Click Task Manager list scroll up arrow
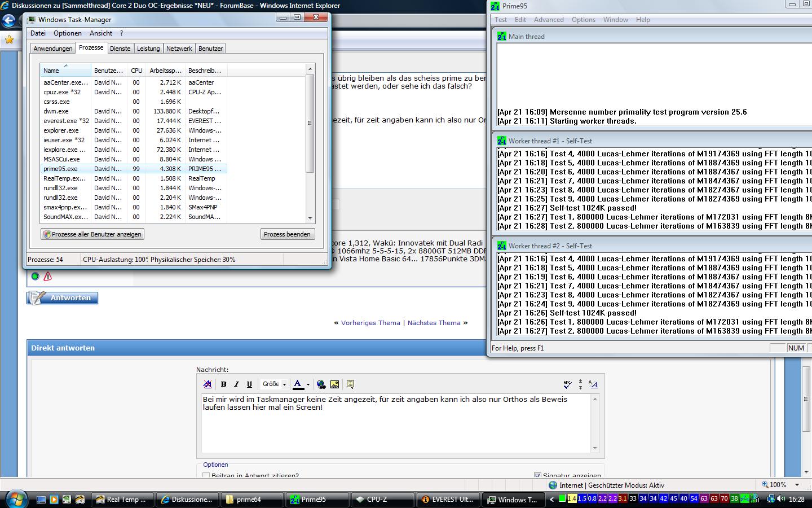This screenshot has width=812, height=508. pyautogui.click(x=310, y=69)
